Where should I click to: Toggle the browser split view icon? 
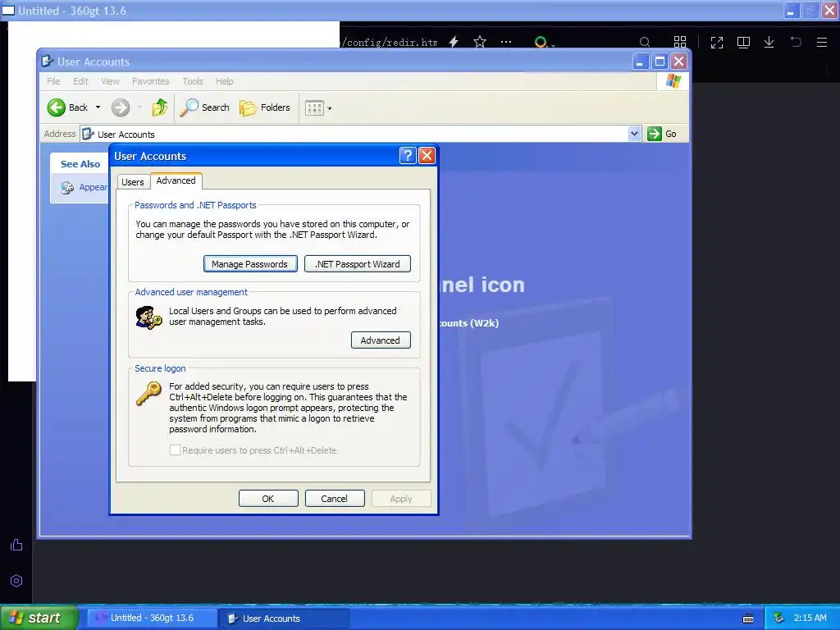point(743,43)
